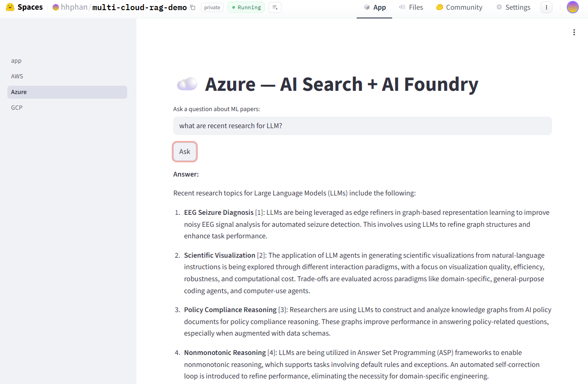Click the Ask button

(x=185, y=152)
